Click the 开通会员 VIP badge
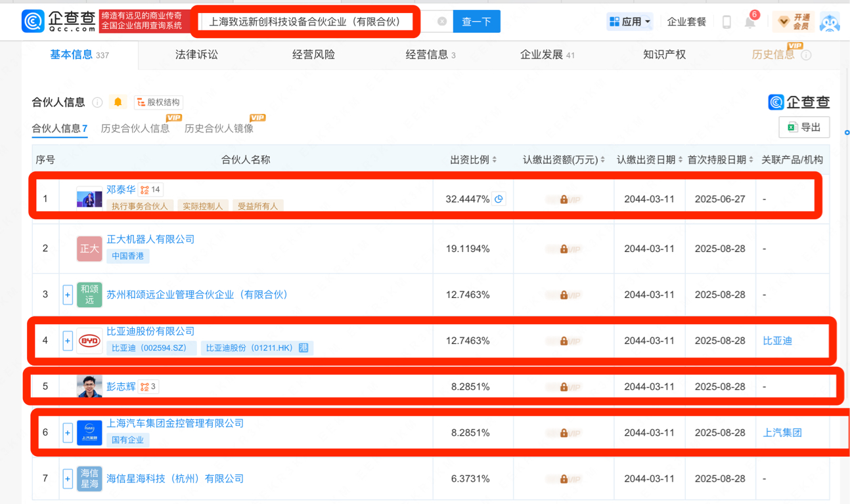The width and height of the screenshot is (850, 504). 794,22
